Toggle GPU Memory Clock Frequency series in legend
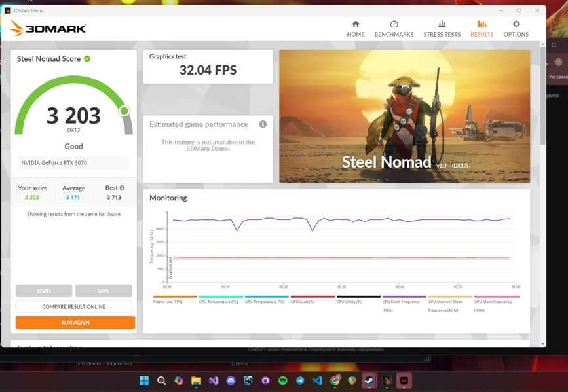This screenshot has width=568, height=392. (x=450, y=304)
